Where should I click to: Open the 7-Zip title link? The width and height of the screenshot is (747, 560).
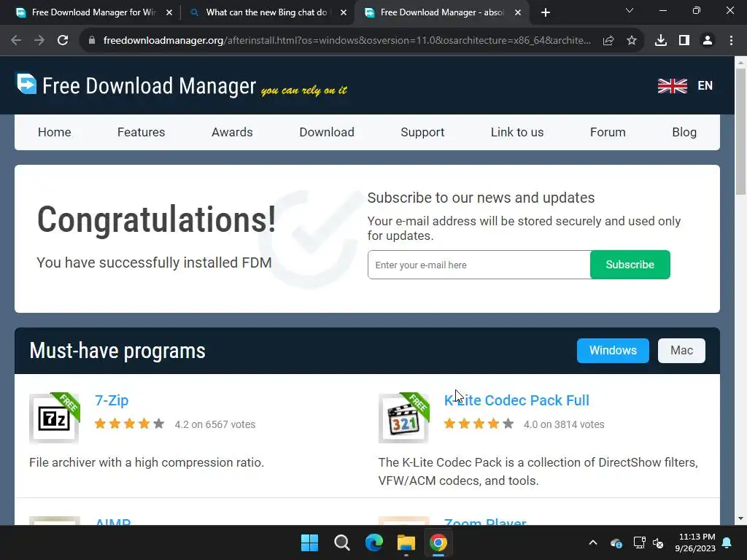tap(112, 400)
